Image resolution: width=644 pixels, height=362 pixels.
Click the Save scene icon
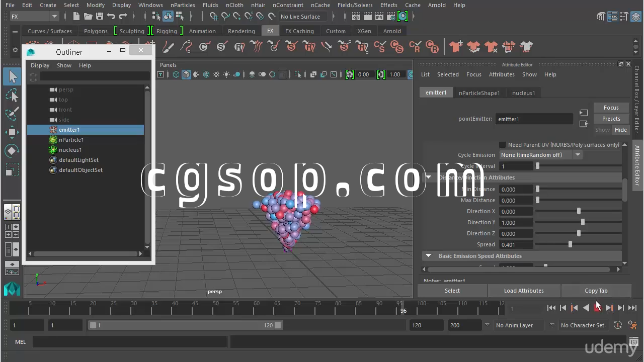coord(99,17)
